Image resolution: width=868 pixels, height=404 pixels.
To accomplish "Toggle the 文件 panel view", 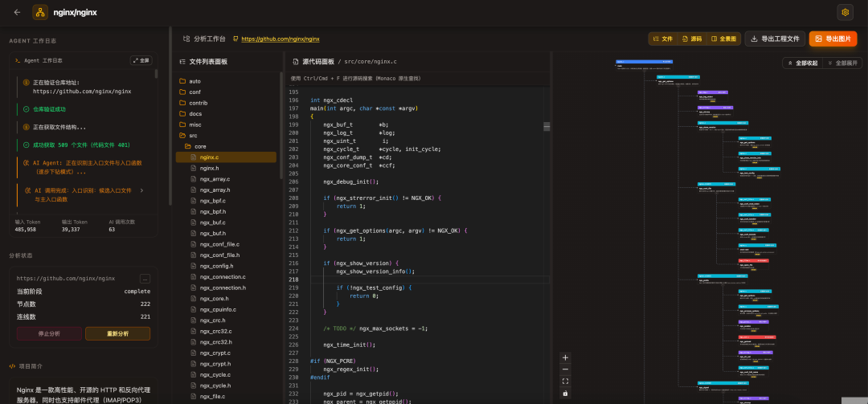I will 663,39.
